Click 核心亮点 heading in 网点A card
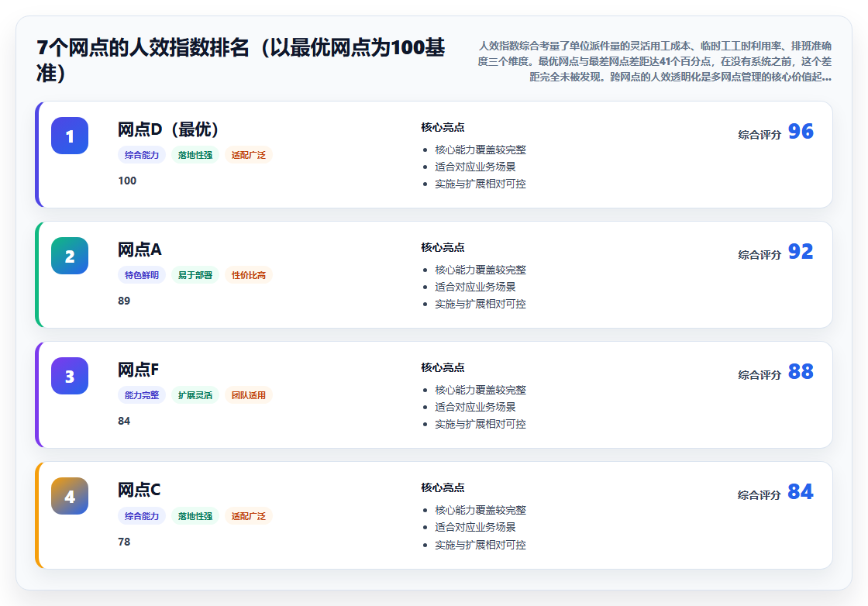The image size is (868, 606). pyautogui.click(x=443, y=247)
